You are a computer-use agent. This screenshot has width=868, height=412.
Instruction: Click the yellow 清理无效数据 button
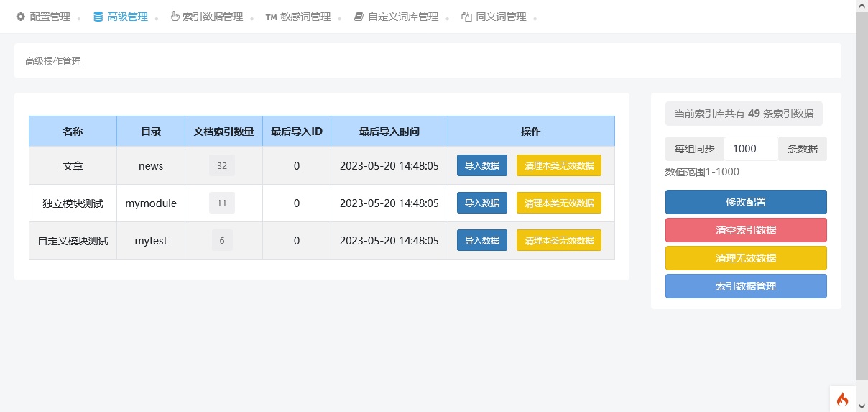point(746,258)
